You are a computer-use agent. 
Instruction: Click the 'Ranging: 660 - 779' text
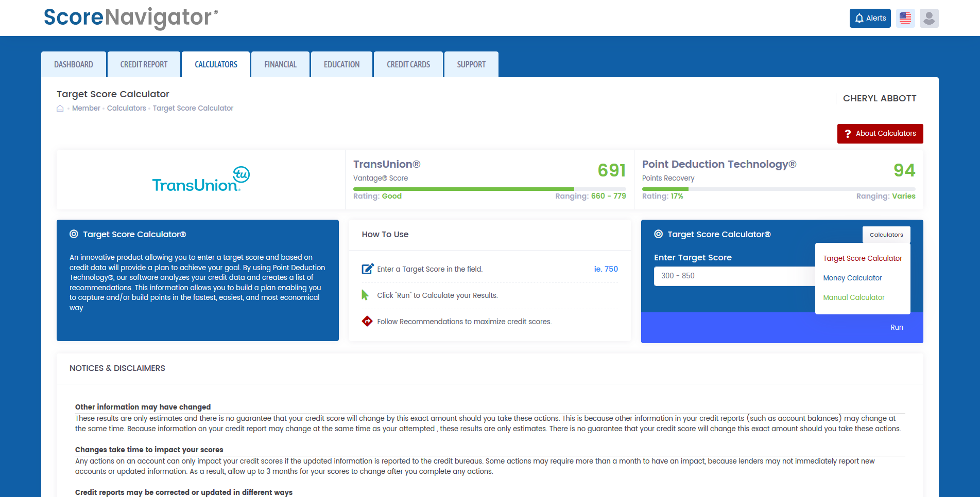click(591, 196)
